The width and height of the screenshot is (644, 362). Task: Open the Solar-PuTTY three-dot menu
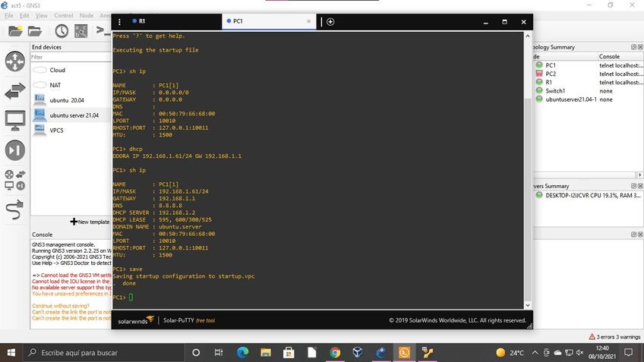(x=120, y=22)
